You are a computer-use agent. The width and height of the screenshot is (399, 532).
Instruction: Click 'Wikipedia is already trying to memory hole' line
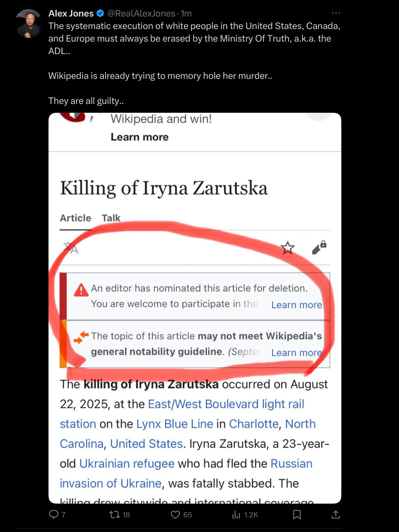[x=160, y=76]
